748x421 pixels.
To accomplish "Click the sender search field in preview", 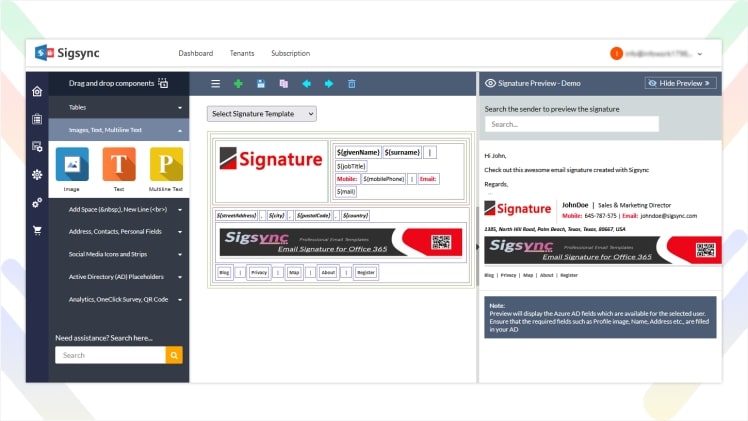I will pos(571,124).
